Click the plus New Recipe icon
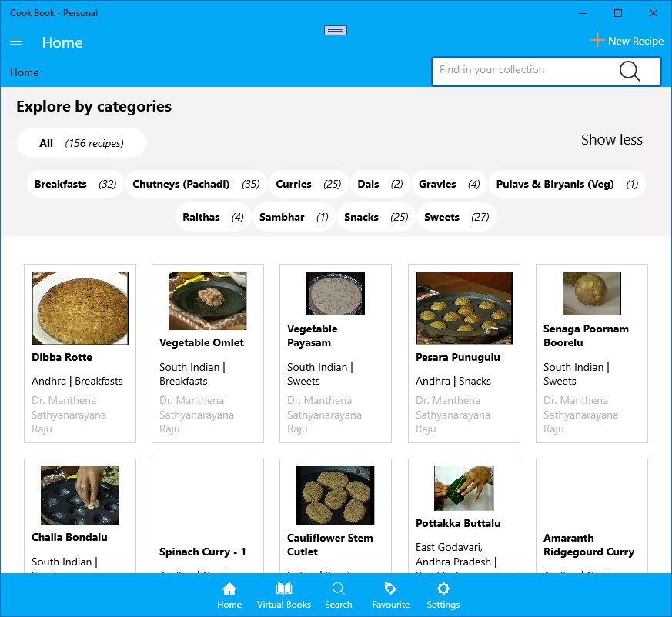Viewport: 672px width, 617px height. click(597, 41)
